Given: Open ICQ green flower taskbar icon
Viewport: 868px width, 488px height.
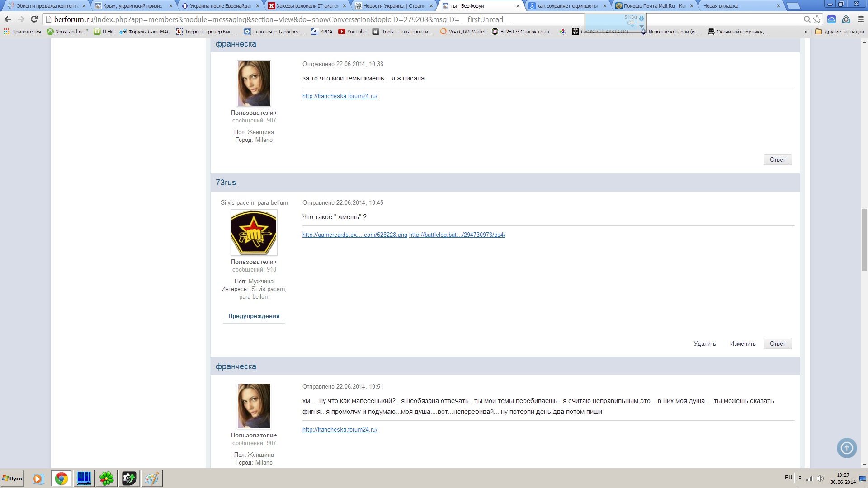Looking at the screenshot, I should click(107, 479).
